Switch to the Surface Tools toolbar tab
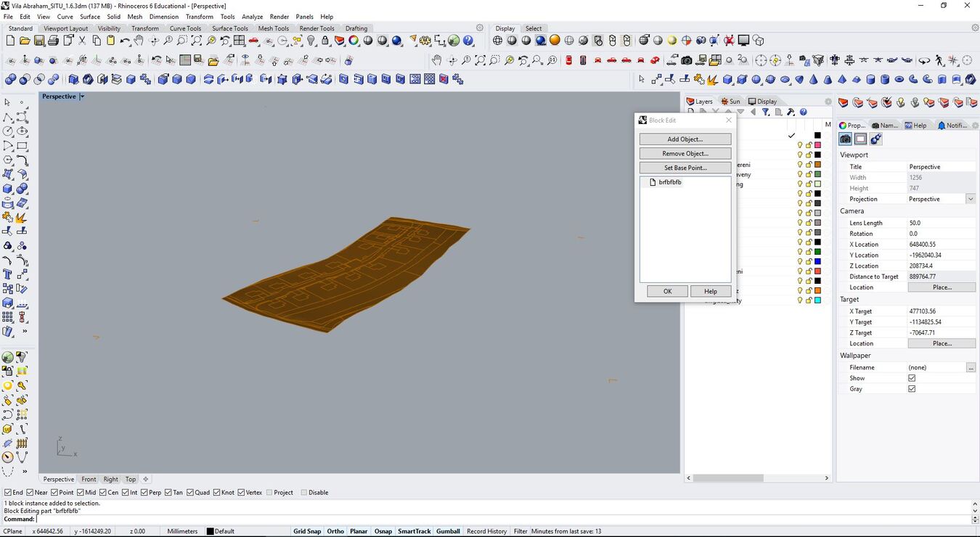This screenshot has height=537, width=980. pos(229,28)
